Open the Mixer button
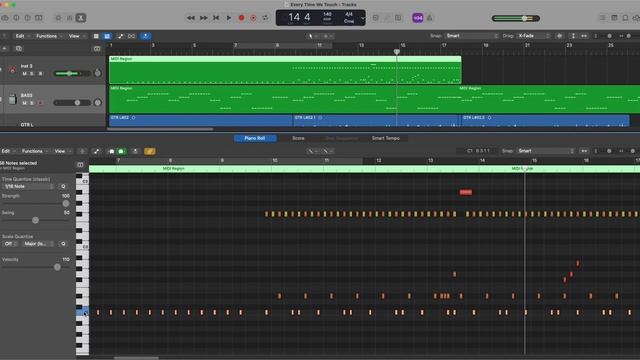 tap(70, 18)
